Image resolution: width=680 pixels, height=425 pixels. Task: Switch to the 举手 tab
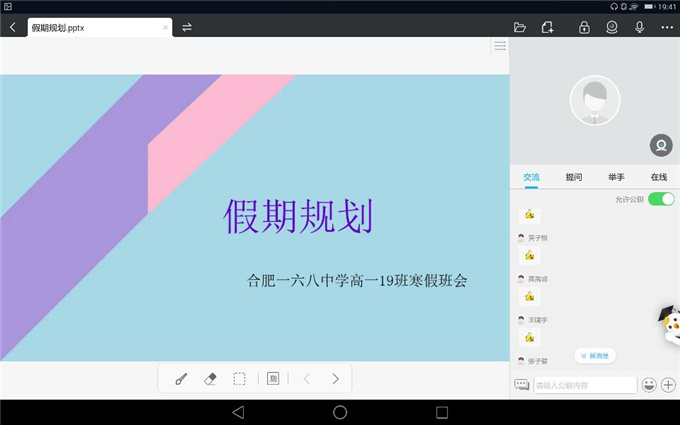click(x=616, y=177)
